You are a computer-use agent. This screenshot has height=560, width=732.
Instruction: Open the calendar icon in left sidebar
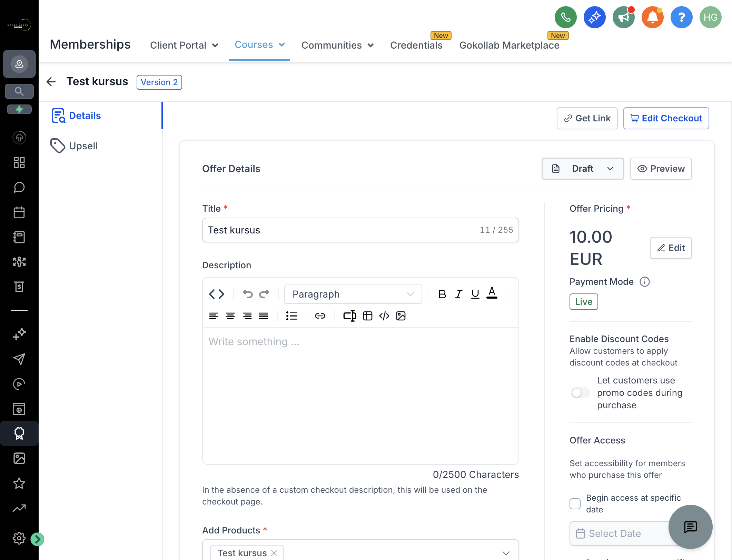coord(19,212)
